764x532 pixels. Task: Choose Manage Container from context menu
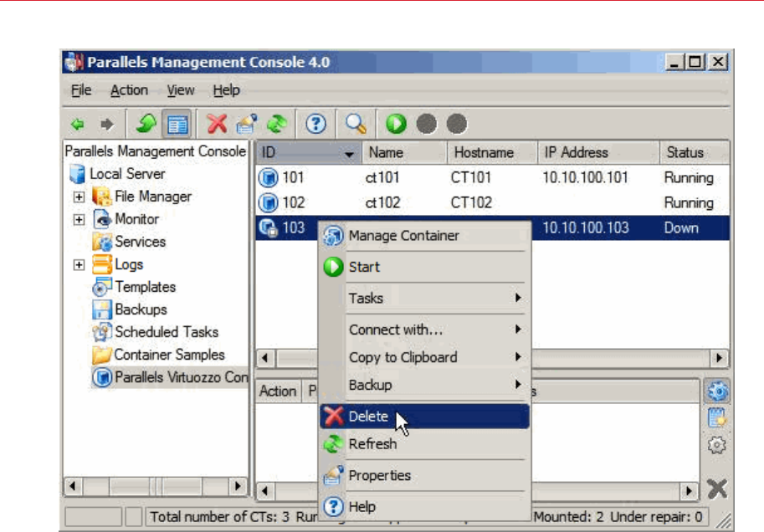pos(424,236)
